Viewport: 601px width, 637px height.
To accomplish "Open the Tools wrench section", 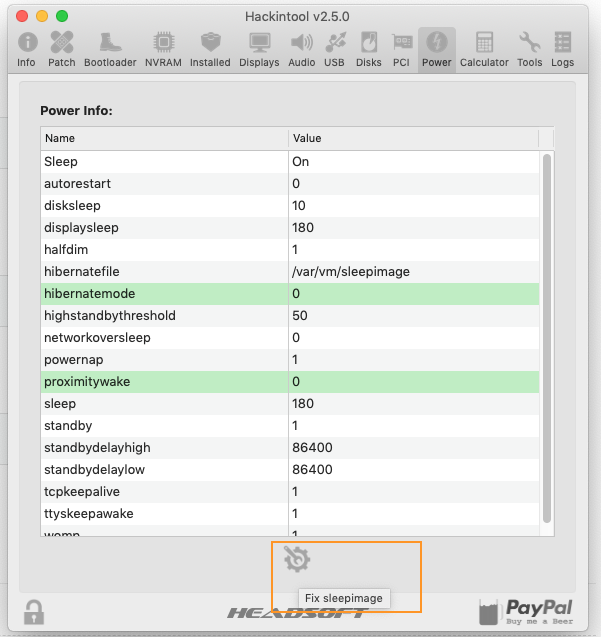I will click(x=529, y=50).
